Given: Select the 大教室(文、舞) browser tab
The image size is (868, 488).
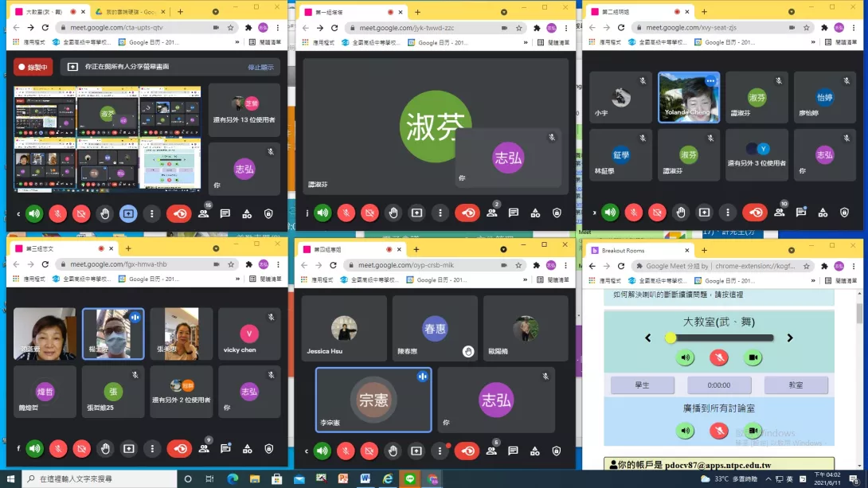Looking at the screenshot, I should (49, 12).
